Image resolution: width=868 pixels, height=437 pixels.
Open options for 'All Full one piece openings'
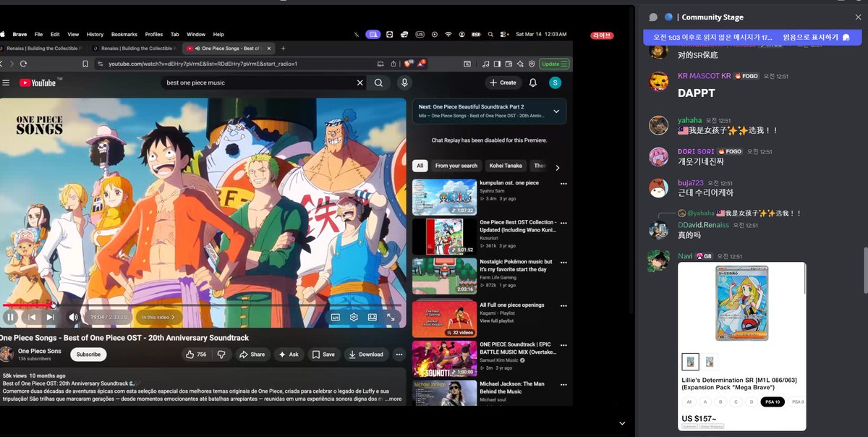click(x=563, y=305)
